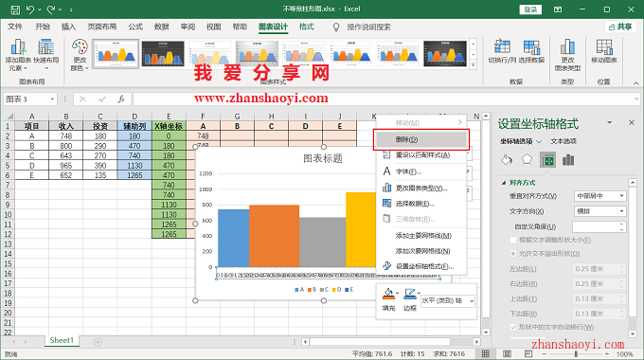Switch to Page Layout view in status bar
644x360 pixels.
point(508,353)
